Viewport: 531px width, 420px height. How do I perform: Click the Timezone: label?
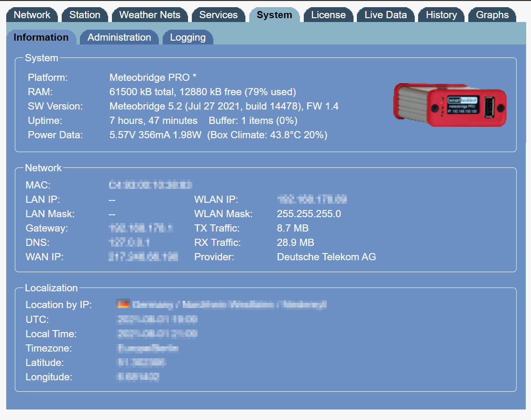(x=49, y=348)
